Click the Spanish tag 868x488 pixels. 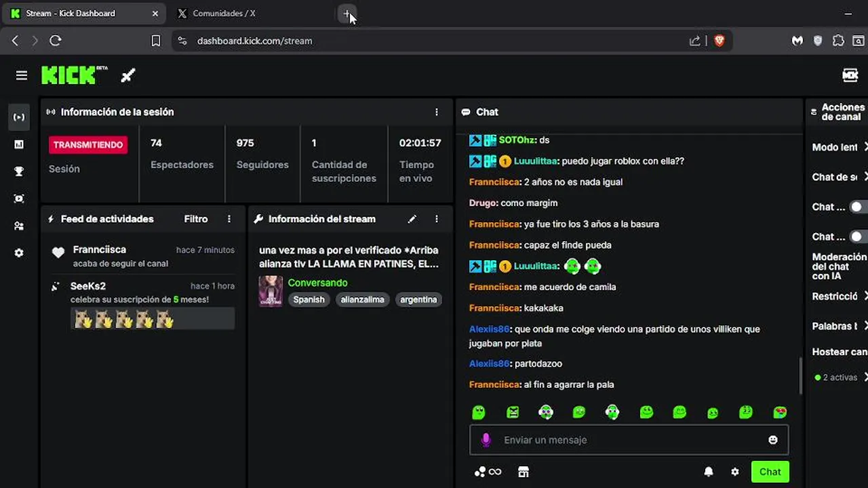click(x=309, y=300)
